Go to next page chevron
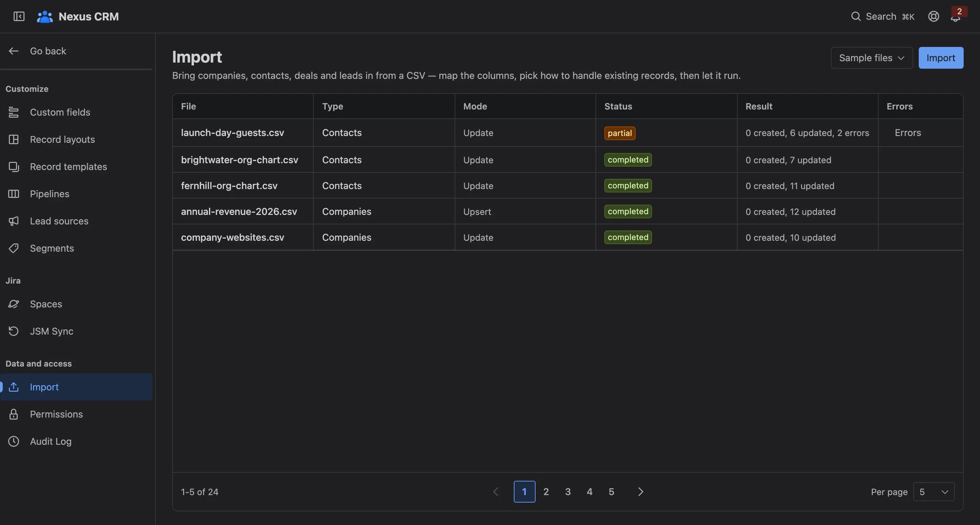Viewport: 980px width, 525px height. [x=640, y=492]
